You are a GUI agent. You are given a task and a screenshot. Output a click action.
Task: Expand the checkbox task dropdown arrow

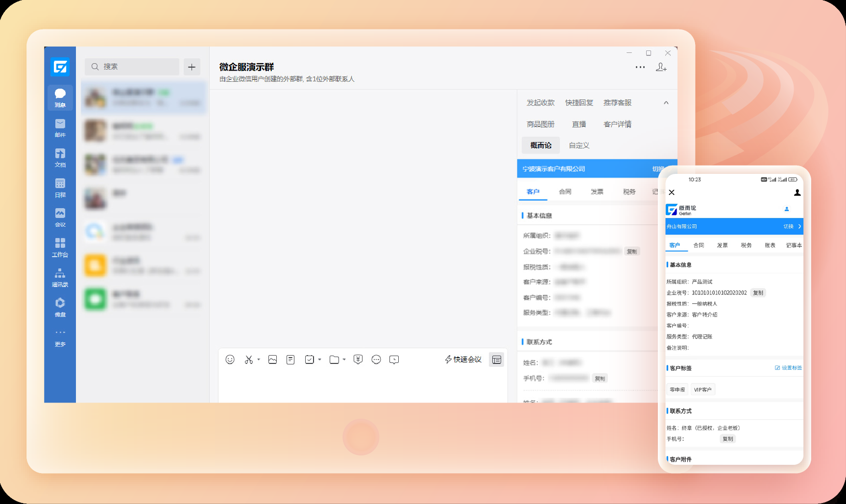pyautogui.click(x=319, y=360)
